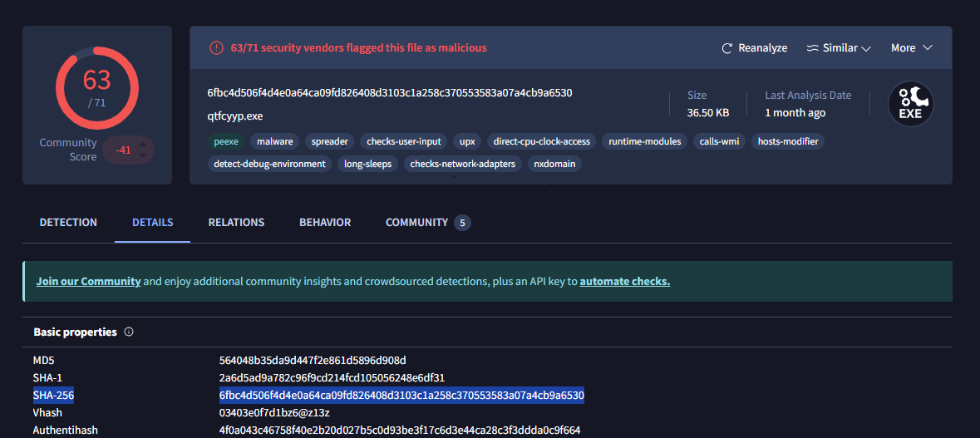Viewport: 980px width, 438px height.
Task: Click the MD5 hash value
Action: click(313, 360)
